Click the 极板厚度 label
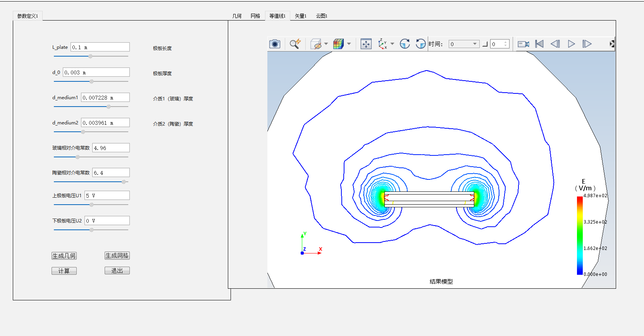 [x=162, y=74]
